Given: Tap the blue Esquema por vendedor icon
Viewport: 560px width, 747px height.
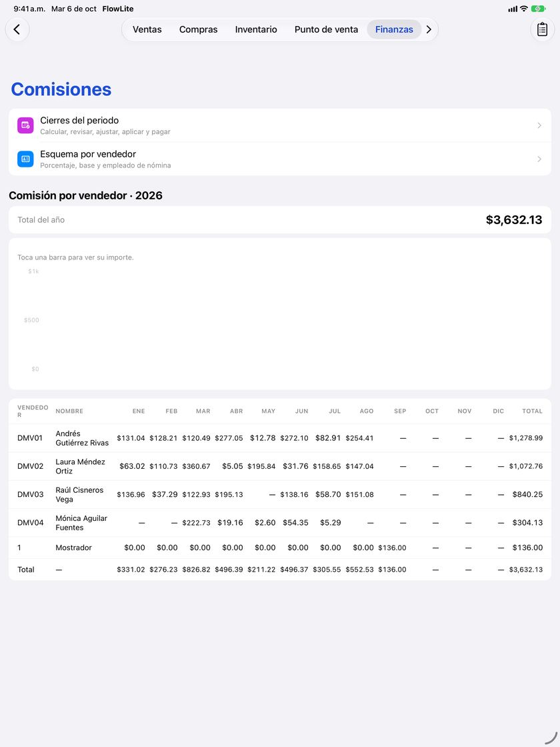Looking at the screenshot, I should click(25, 159).
